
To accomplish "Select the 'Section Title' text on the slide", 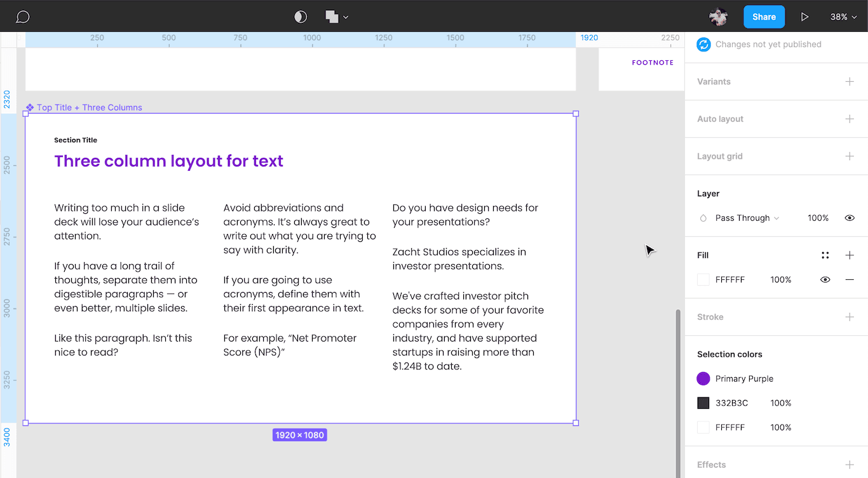I will (76, 140).
